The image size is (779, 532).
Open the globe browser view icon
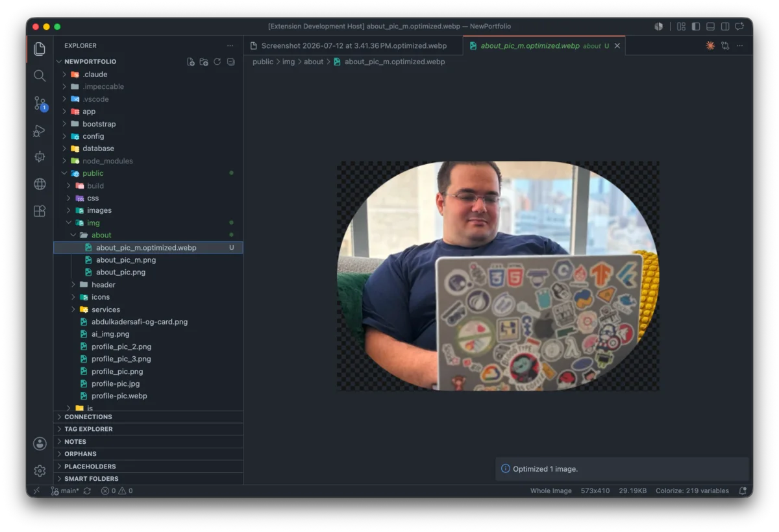click(x=40, y=184)
